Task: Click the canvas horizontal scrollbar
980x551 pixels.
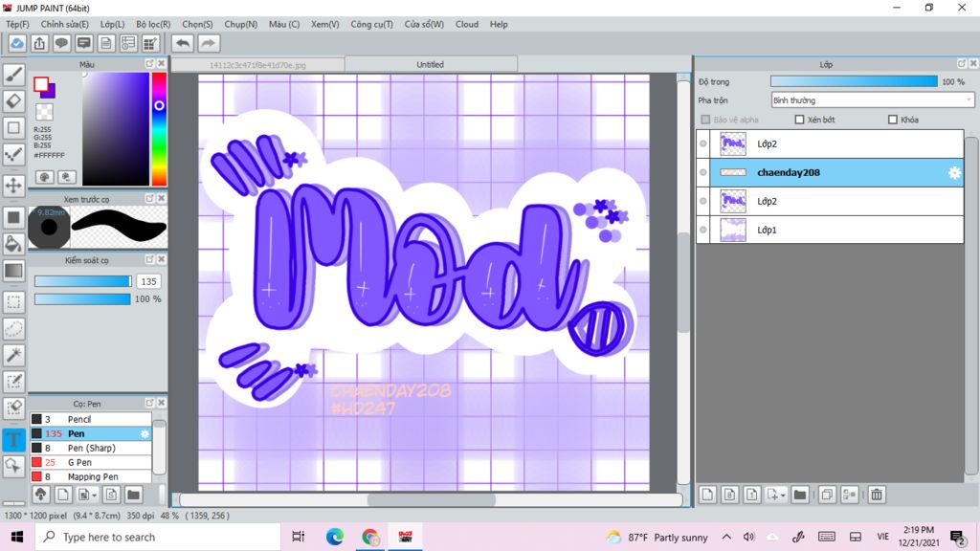Action: point(432,499)
